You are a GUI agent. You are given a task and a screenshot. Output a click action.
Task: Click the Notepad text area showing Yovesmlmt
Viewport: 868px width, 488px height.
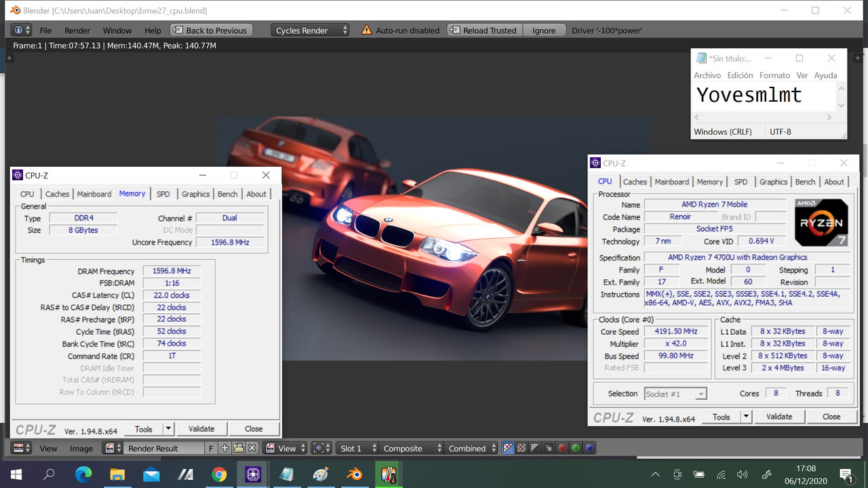tap(764, 96)
